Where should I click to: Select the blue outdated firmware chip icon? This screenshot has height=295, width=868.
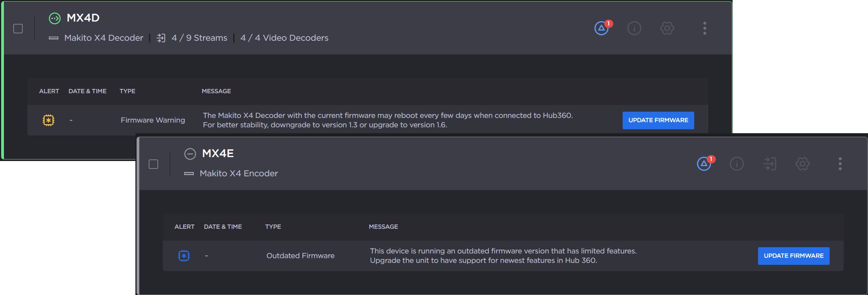point(184,255)
